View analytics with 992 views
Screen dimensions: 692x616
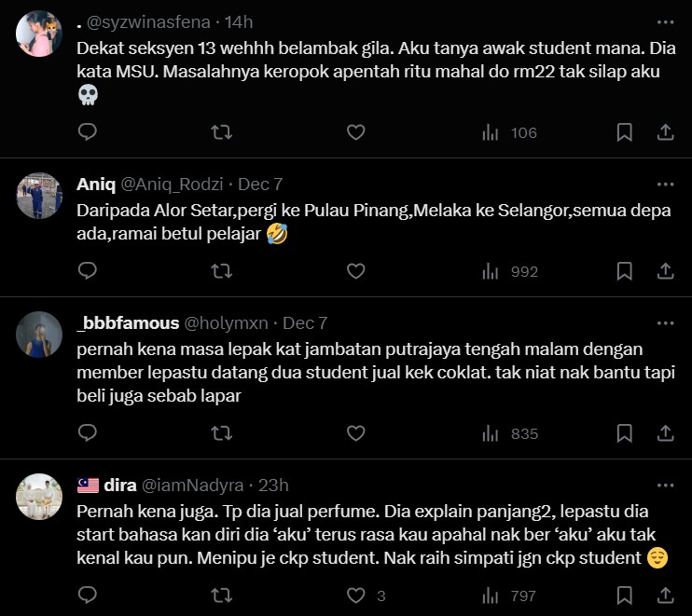pyautogui.click(x=509, y=271)
